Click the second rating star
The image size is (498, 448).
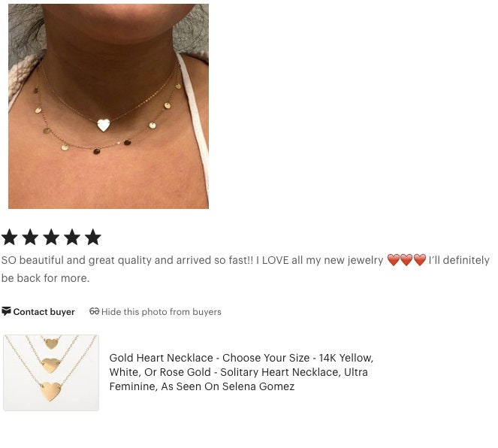(30, 237)
